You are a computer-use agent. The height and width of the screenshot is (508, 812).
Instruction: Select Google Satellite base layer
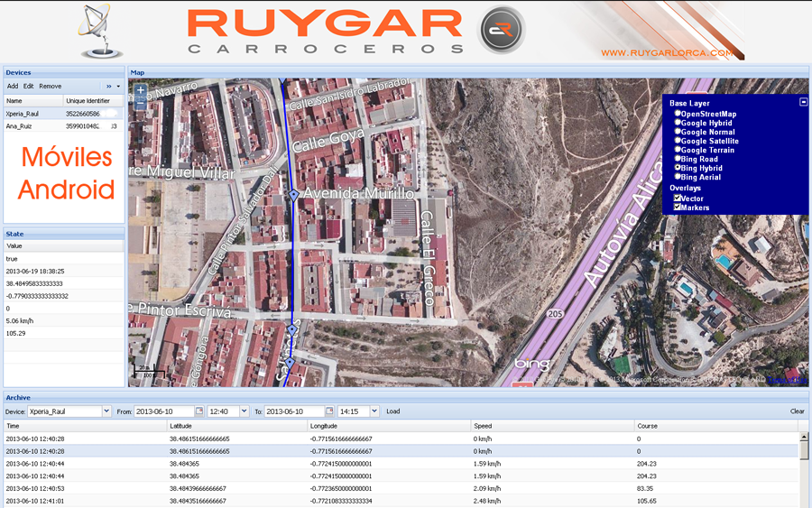pyautogui.click(x=678, y=141)
